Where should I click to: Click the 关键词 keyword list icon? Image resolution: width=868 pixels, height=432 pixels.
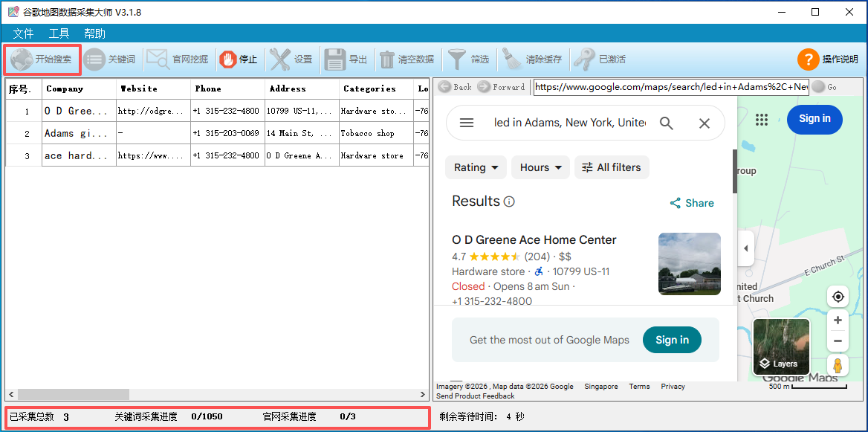[x=94, y=59]
